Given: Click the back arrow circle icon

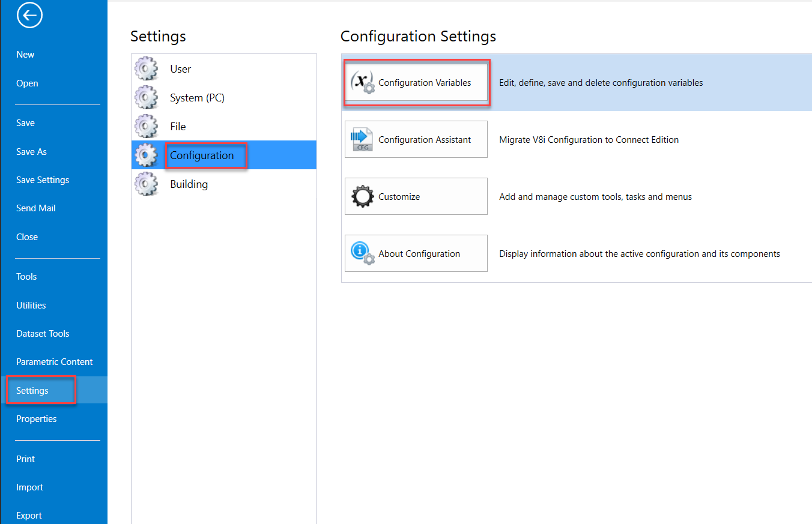Looking at the screenshot, I should click(x=29, y=16).
